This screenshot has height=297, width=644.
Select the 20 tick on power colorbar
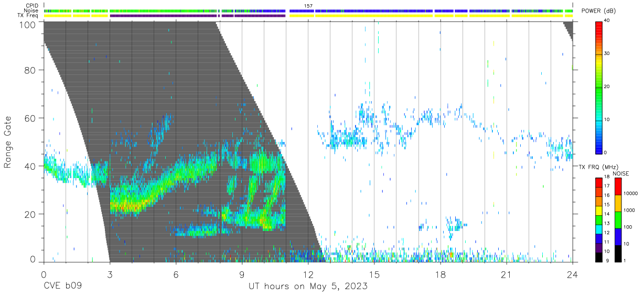pyautogui.click(x=608, y=87)
